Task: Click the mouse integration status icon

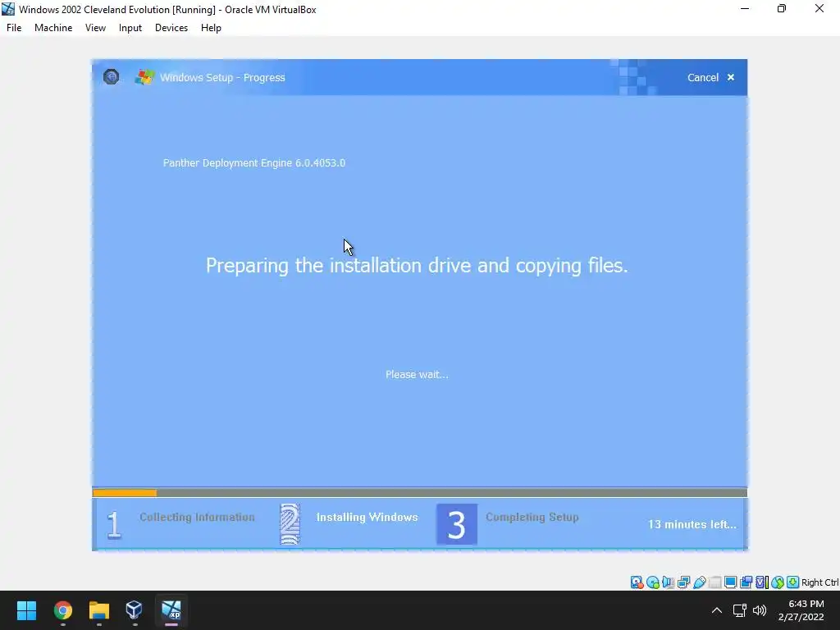Action: (x=778, y=582)
